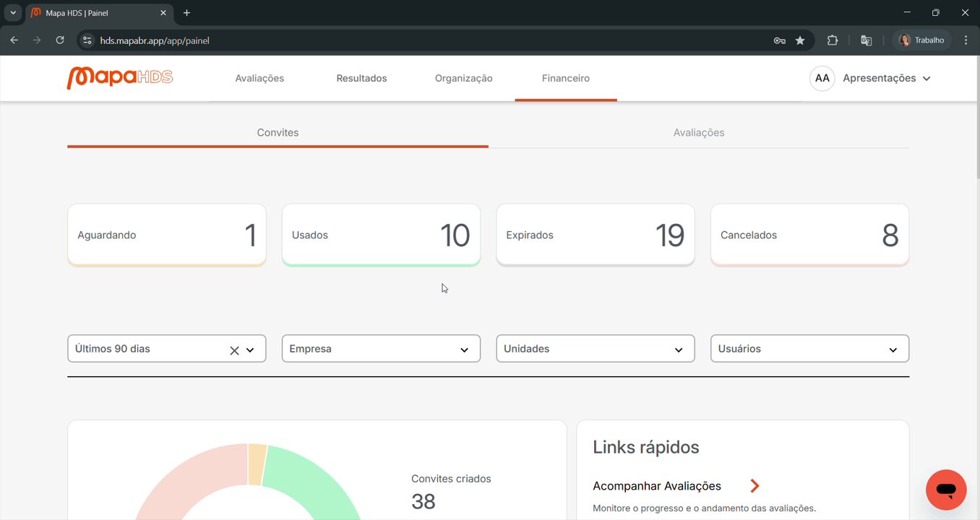Click the browser address bar URL
This screenshot has width=980, height=520.
155,40
